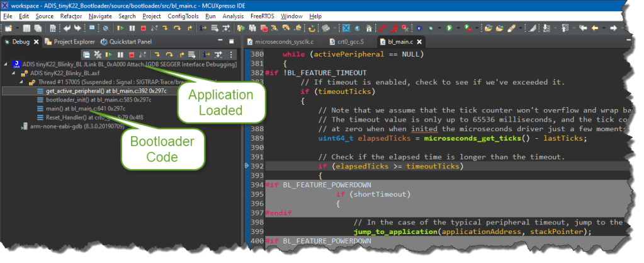Collapse the ADIS tinyK22_Blinky_BL JLink launch node
The image size is (644, 263).
(5, 64)
